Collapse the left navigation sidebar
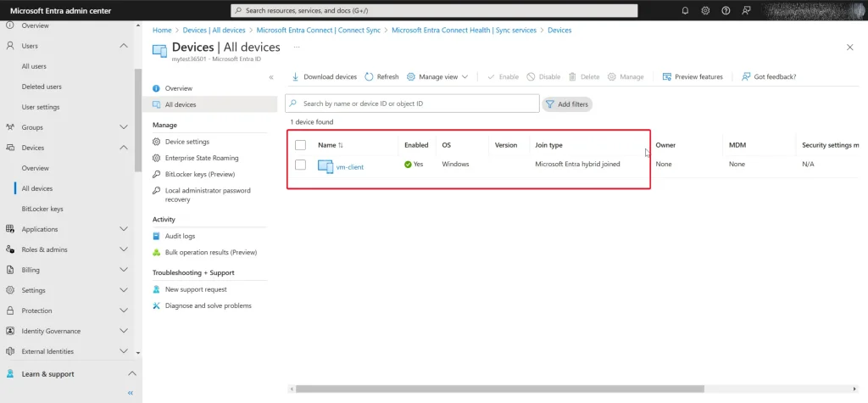Screen dimensions: 868x403 click(x=131, y=393)
